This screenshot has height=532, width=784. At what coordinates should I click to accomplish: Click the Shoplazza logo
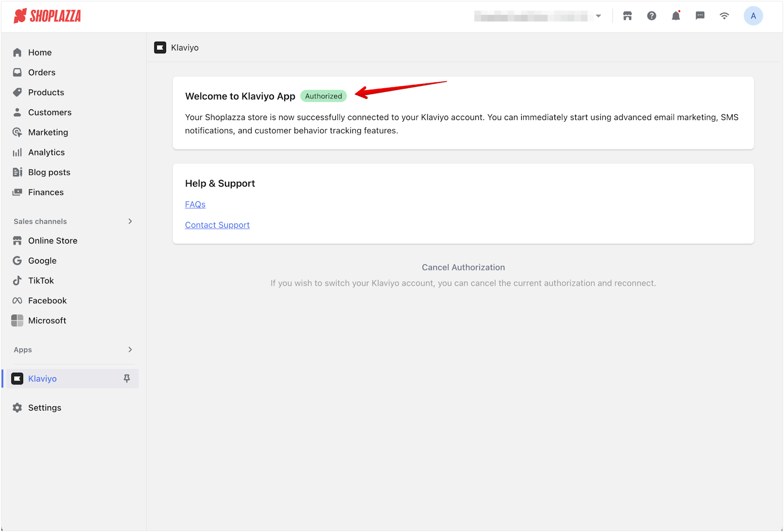(x=47, y=16)
